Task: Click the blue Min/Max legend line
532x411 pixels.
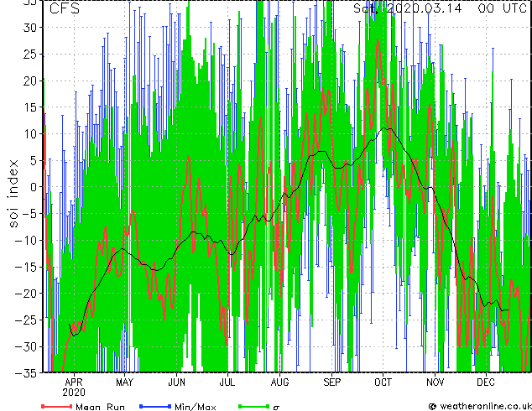Action: (155, 406)
